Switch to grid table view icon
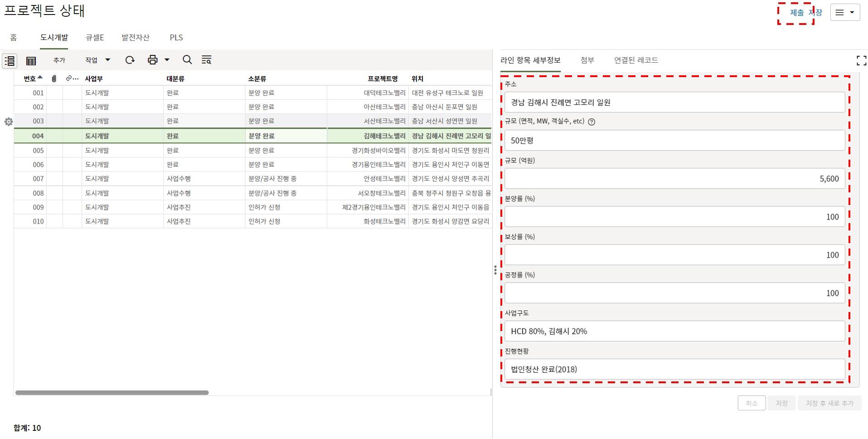868x439 pixels. coord(31,60)
